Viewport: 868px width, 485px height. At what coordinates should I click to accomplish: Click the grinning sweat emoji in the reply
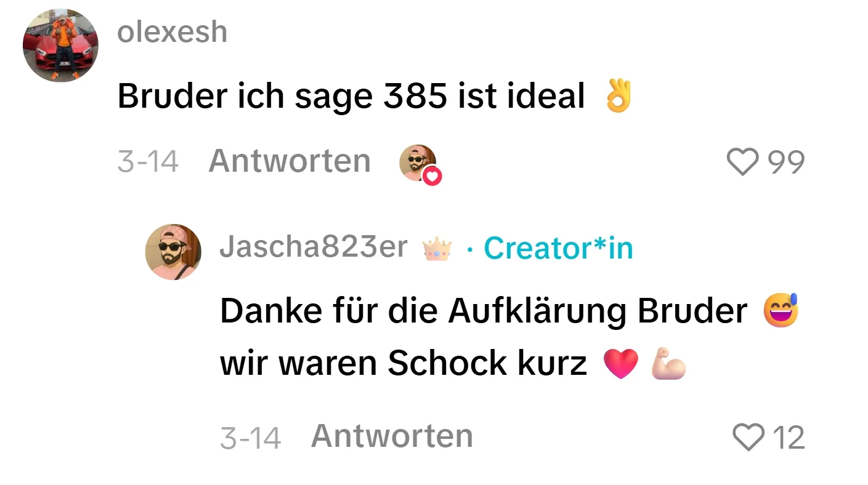(781, 311)
